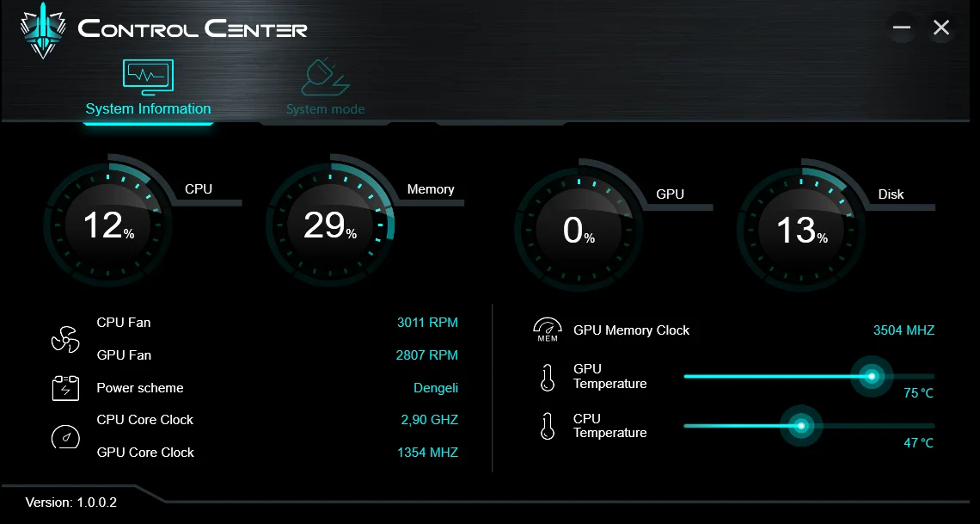The width and height of the screenshot is (980, 524).
Task: Click the CPU Temperature thermometer icon
Action: [x=548, y=427]
